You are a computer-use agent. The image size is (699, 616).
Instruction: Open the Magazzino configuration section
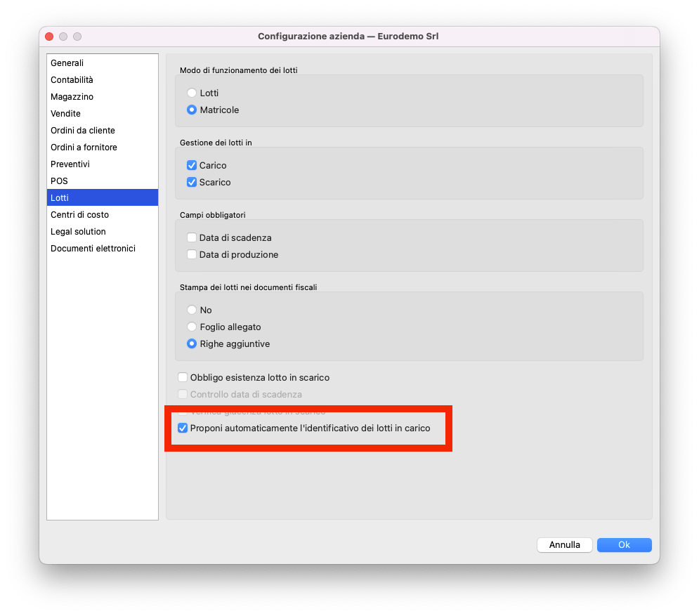click(x=72, y=97)
